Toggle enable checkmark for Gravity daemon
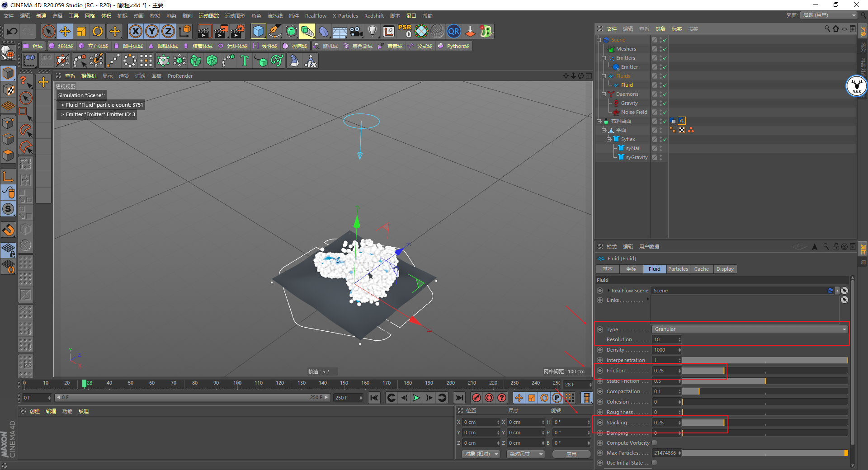This screenshot has width=868, height=470. (665, 103)
